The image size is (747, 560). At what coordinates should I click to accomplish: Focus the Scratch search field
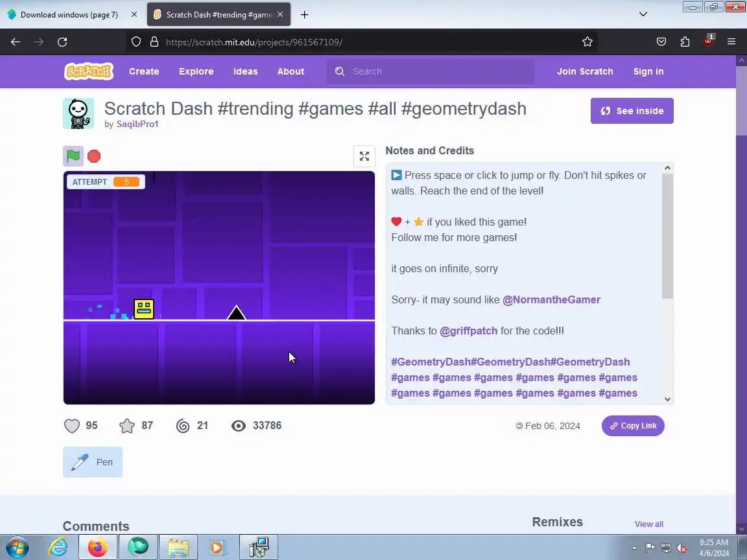430,71
